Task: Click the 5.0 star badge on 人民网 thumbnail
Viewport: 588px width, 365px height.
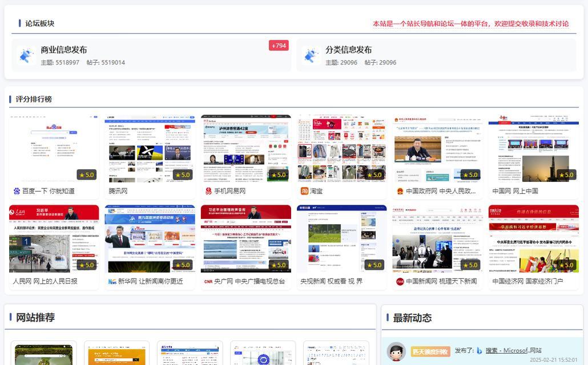Action: 87,265
